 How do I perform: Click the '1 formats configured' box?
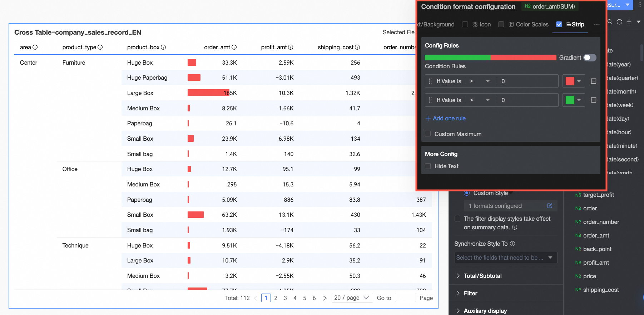click(510, 206)
